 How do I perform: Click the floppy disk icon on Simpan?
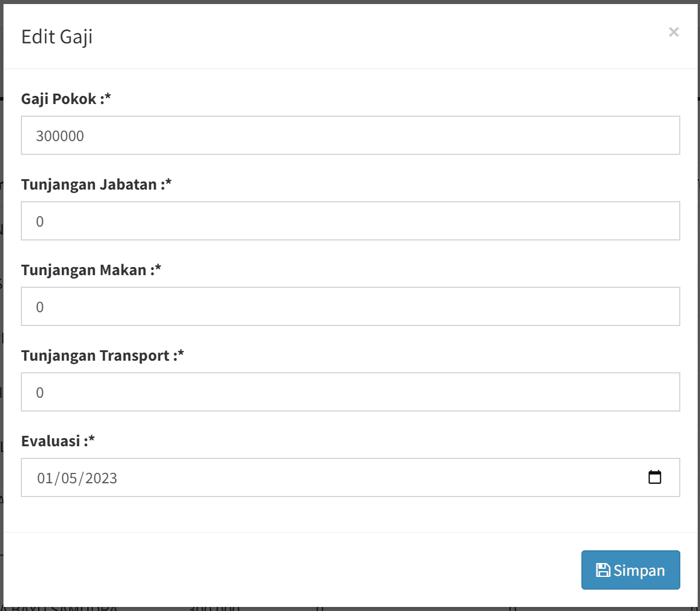(603, 570)
